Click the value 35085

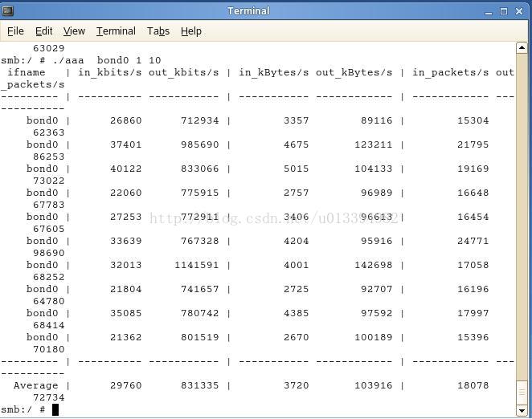point(125,313)
